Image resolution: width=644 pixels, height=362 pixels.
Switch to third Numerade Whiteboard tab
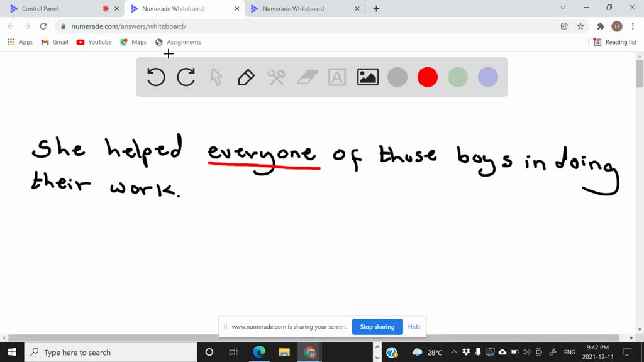[293, 9]
